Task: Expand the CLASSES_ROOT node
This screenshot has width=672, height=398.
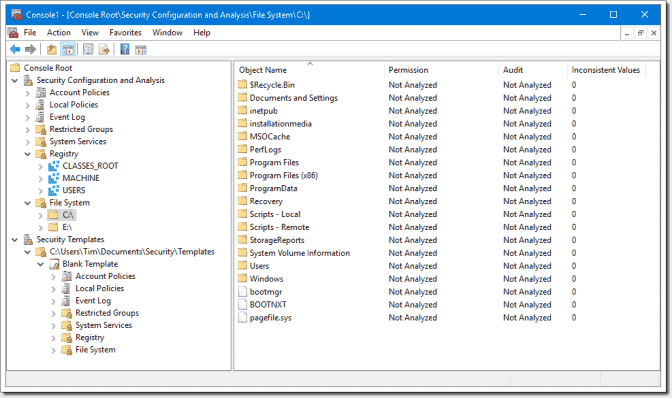Action: (x=41, y=166)
